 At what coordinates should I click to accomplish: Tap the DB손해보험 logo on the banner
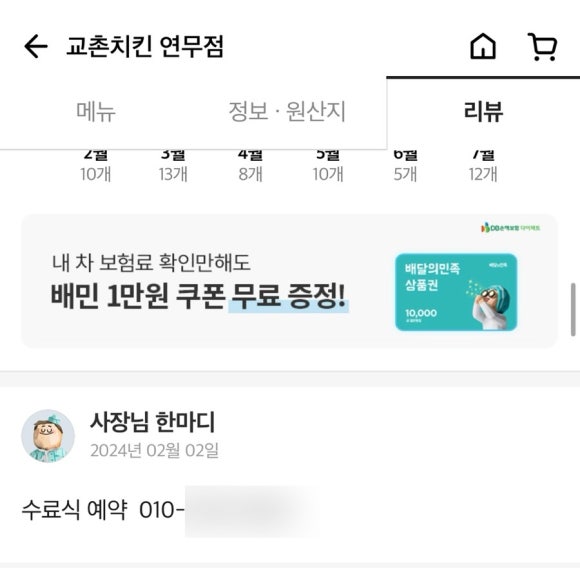click(510, 227)
